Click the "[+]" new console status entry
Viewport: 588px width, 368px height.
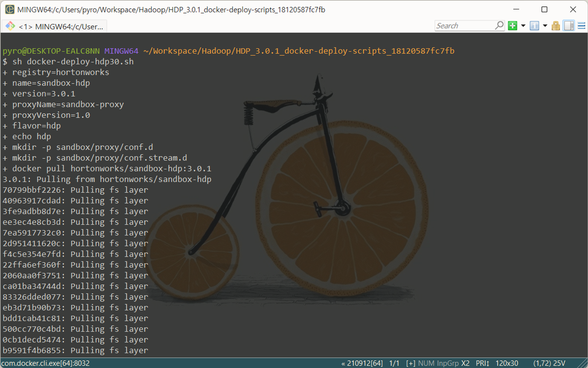[410, 363]
